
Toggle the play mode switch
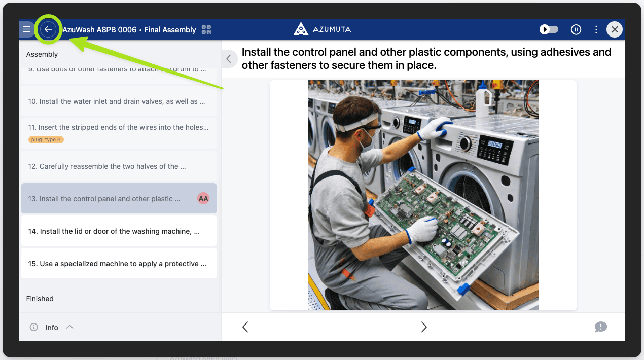[x=549, y=29]
